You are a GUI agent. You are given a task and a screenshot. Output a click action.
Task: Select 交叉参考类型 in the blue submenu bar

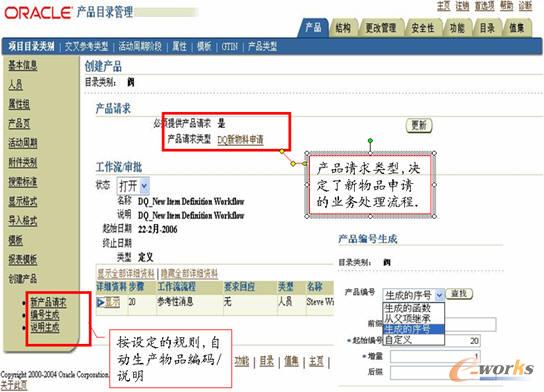(x=86, y=46)
